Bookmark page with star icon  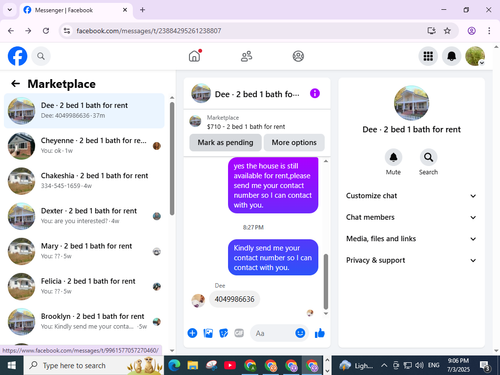(447, 31)
